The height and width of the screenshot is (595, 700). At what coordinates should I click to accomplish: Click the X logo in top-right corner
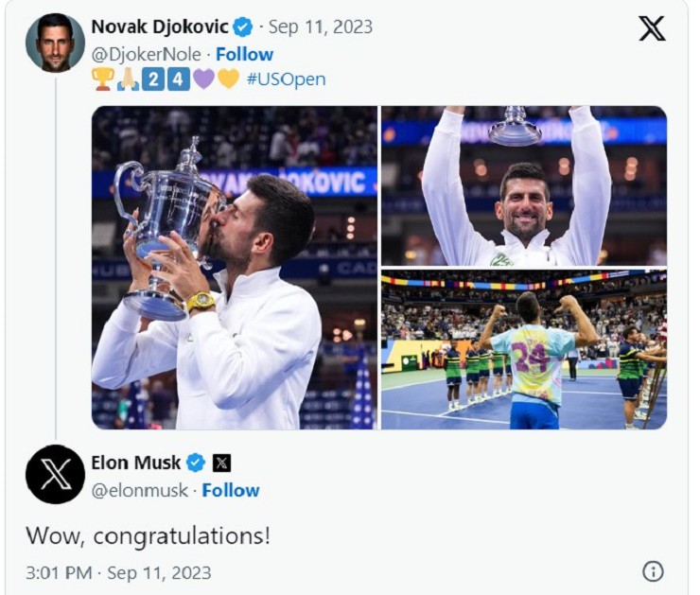pos(652,28)
